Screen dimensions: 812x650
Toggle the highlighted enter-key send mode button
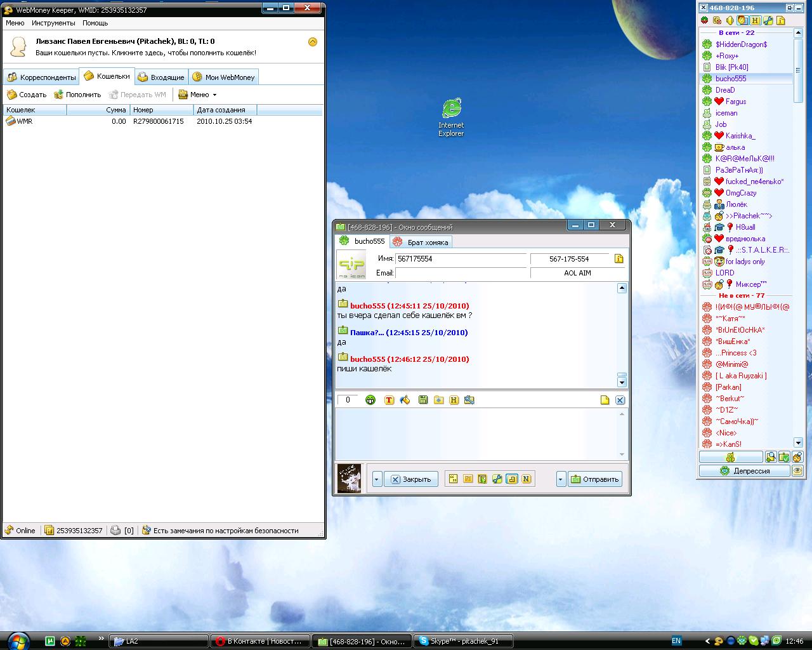click(x=511, y=479)
